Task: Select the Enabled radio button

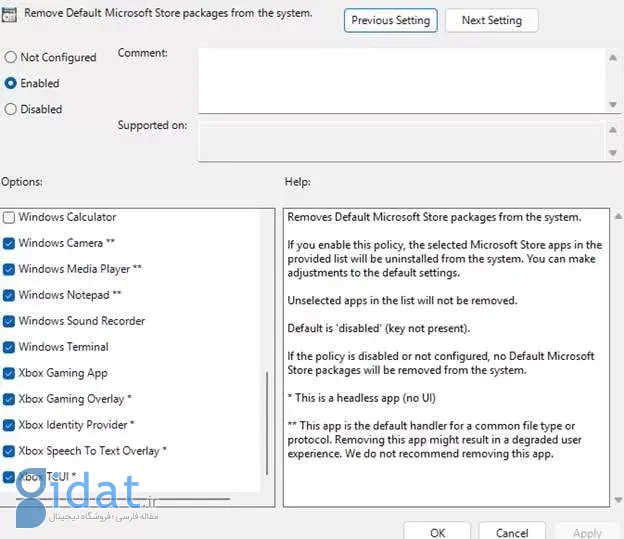Action: pyautogui.click(x=10, y=83)
